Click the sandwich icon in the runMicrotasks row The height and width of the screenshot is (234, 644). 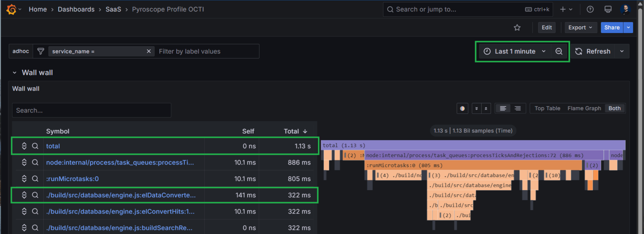(x=24, y=179)
